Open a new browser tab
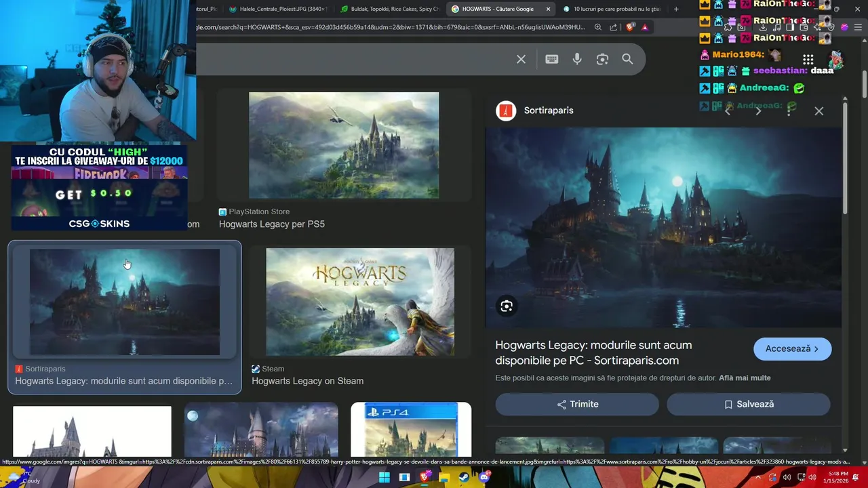The height and width of the screenshot is (488, 868). pos(676,9)
